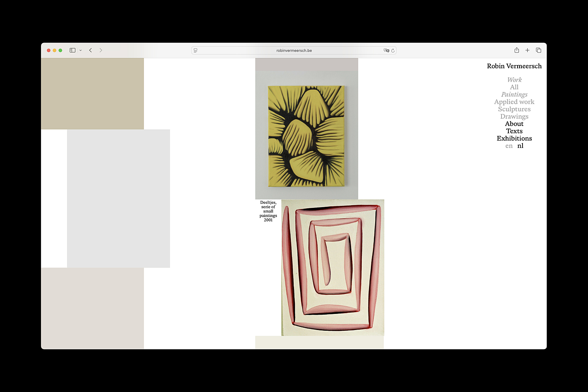Image resolution: width=588 pixels, height=392 pixels.
Task: Click the translate icon in address bar
Action: [x=386, y=51]
